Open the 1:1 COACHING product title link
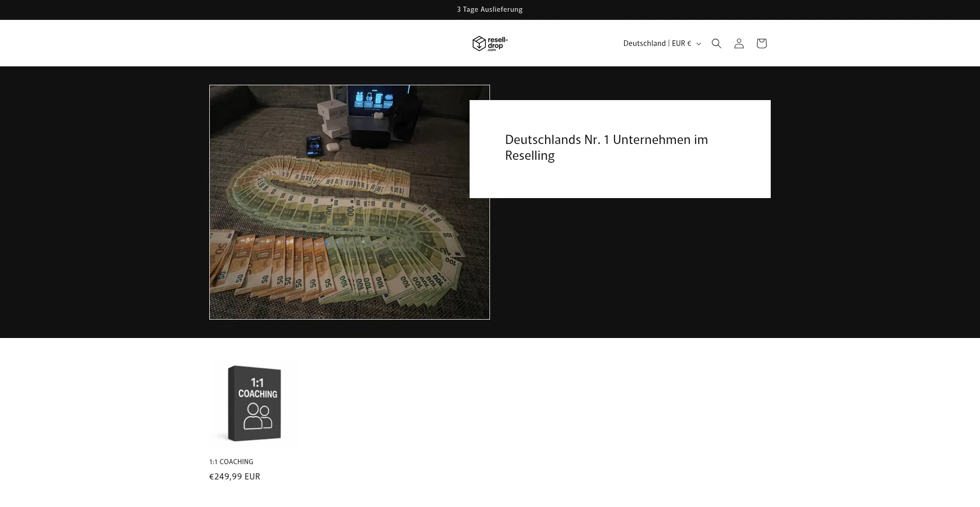Viewport: 980px width, 507px height. (x=231, y=462)
